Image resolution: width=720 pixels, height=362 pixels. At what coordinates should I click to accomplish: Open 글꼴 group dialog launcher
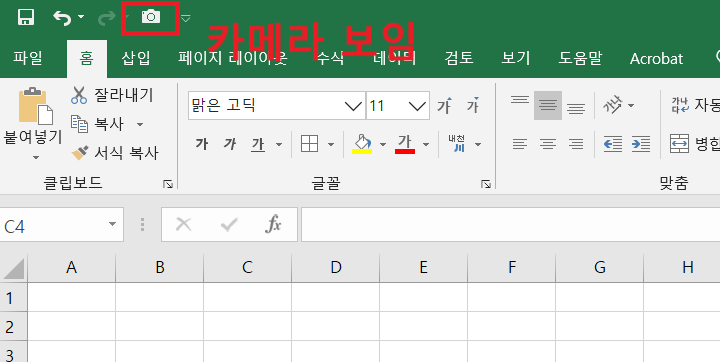(486, 184)
